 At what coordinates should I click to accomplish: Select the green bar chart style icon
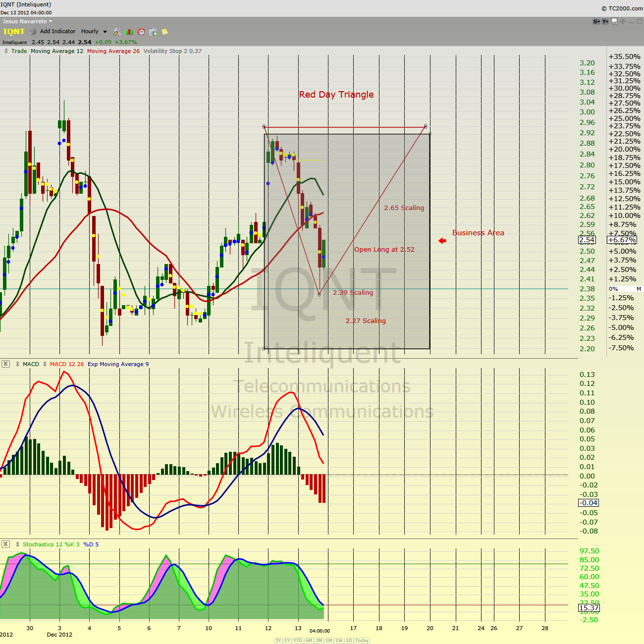(129, 32)
